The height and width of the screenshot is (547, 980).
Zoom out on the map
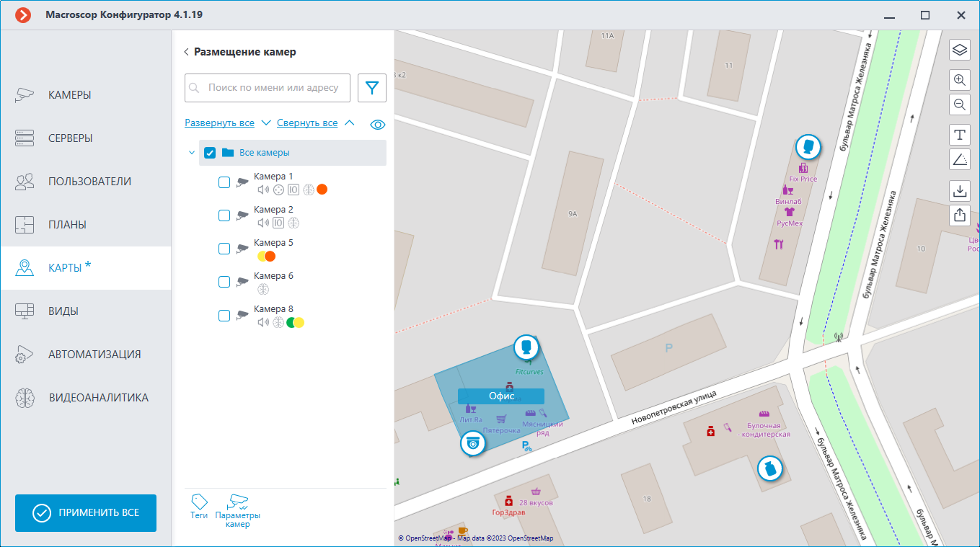(x=959, y=104)
